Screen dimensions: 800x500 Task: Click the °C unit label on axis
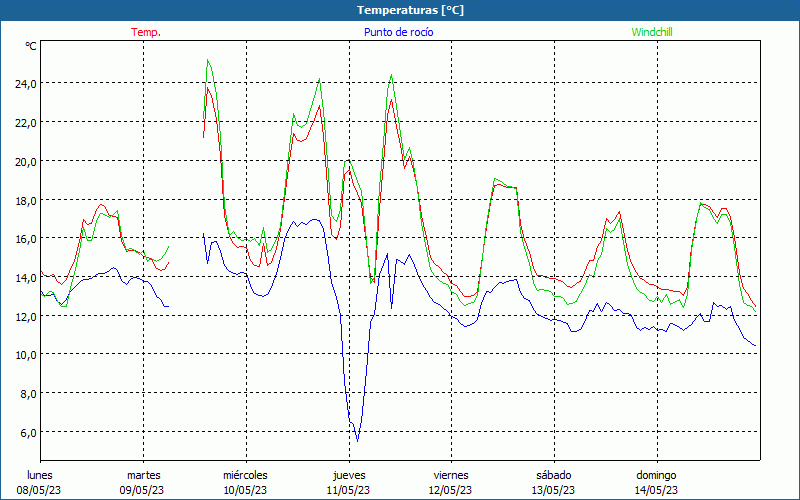31,46
